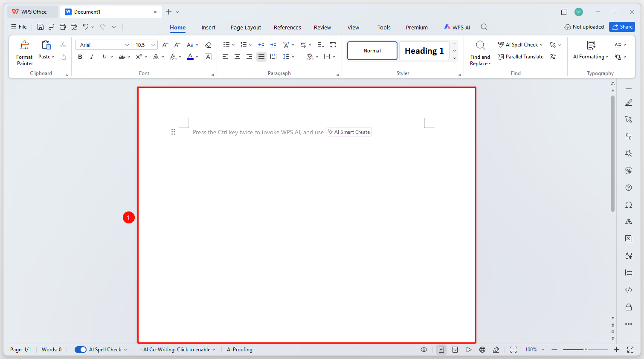Viewport: 644px width, 359px height.
Task: Click the lock icon in right sidebar
Action: 629,307
